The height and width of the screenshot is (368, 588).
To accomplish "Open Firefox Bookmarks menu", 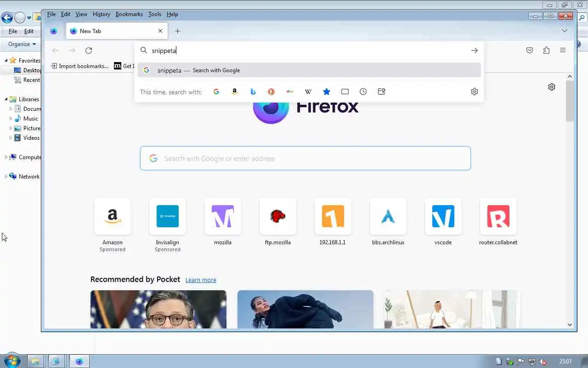I will (x=129, y=14).
